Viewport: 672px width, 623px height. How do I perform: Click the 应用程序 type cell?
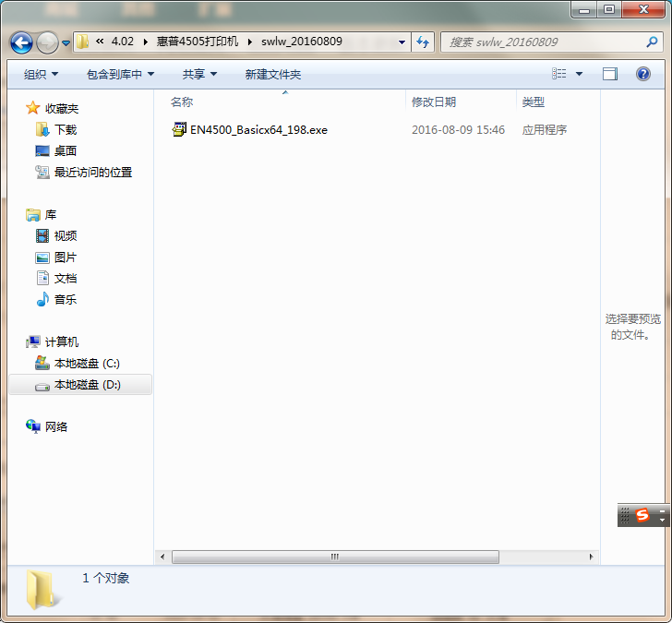coord(545,129)
